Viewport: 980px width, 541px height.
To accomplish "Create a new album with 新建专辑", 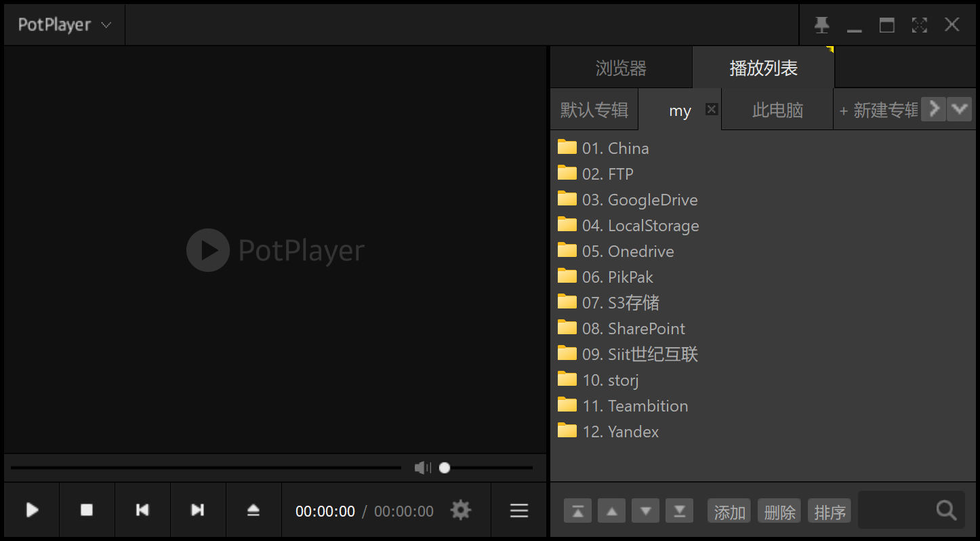I will (878, 111).
